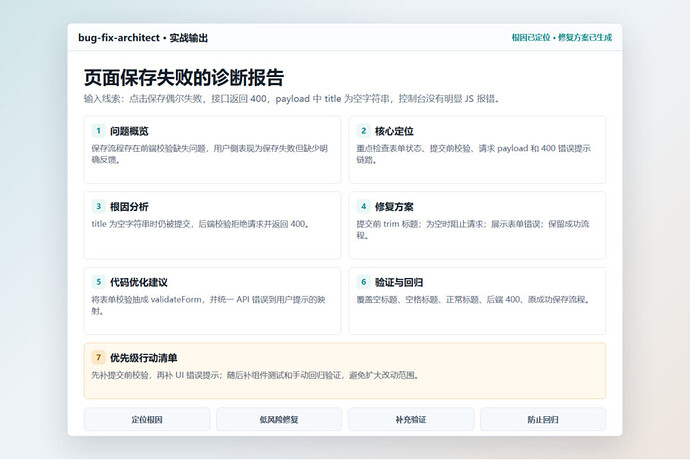Screen dimensions: 690x460
Task: Click the 核心定位 card heading
Action: pos(394,131)
